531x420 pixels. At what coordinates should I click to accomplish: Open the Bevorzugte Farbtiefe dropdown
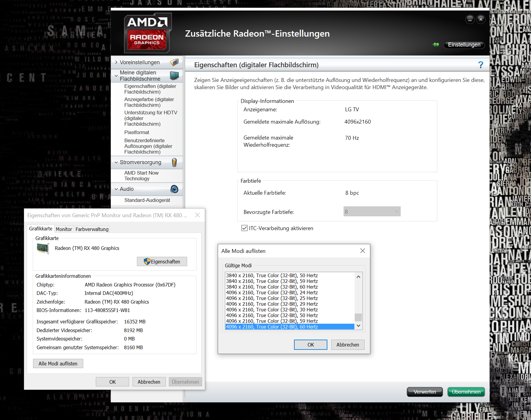coord(372,211)
